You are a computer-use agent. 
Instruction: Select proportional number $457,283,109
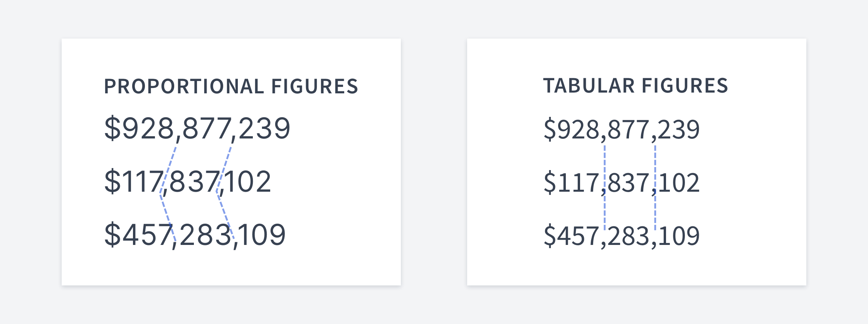pyautogui.click(x=195, y=235)
